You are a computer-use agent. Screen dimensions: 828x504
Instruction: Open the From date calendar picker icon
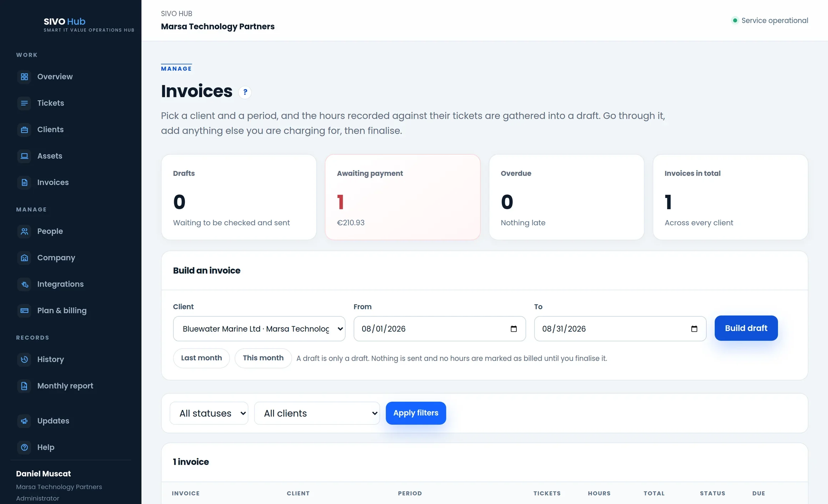pos(514,329)
